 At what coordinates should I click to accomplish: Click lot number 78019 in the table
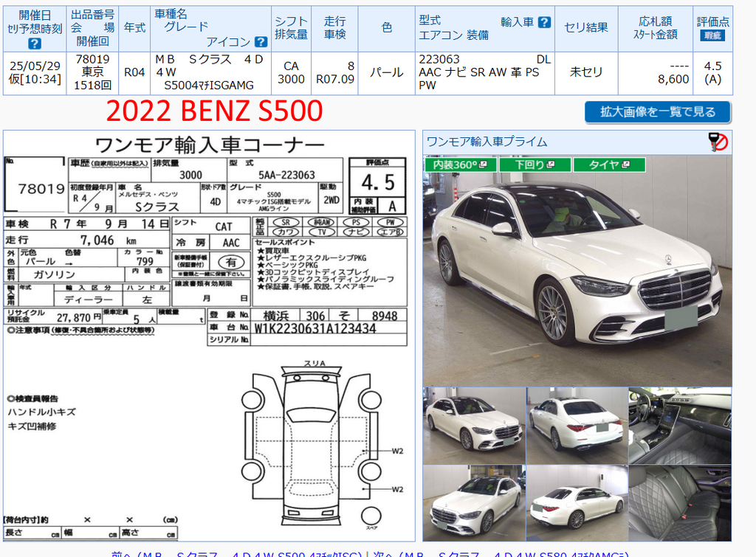click(92, 59)
